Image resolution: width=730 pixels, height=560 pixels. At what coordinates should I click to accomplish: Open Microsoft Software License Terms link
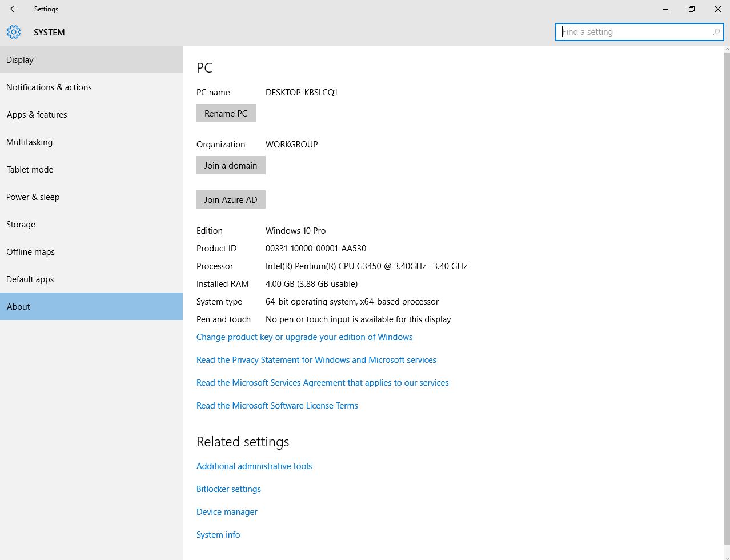pos(277,406)
